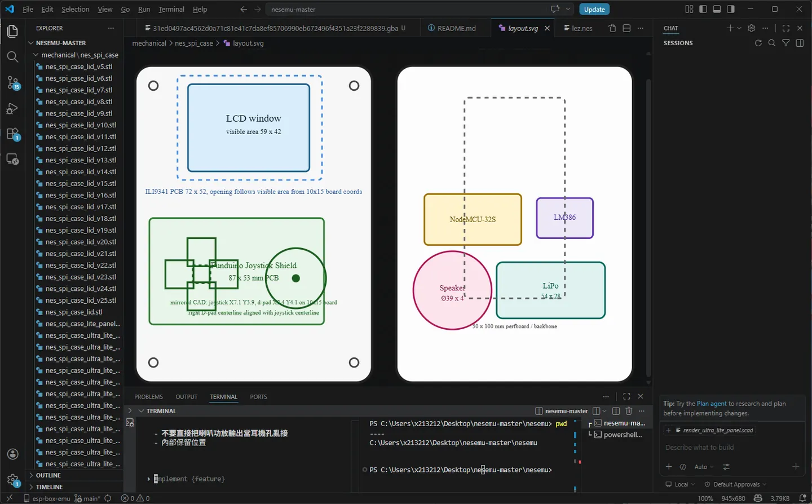
Task: Close the layout.svg tab
Action: [x=547, y=28]
